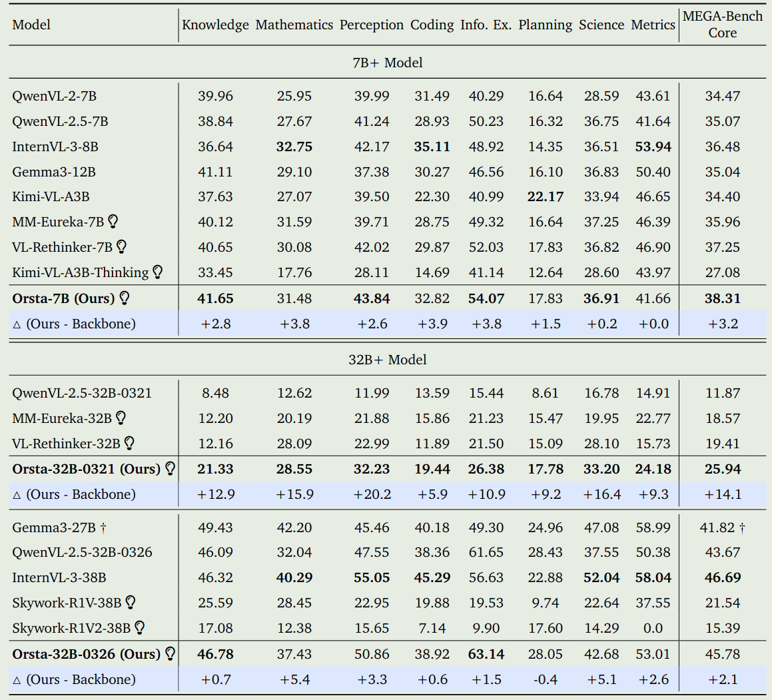
Task: Select the Gemma3-12B model name
Action: [x=54, y=172]
